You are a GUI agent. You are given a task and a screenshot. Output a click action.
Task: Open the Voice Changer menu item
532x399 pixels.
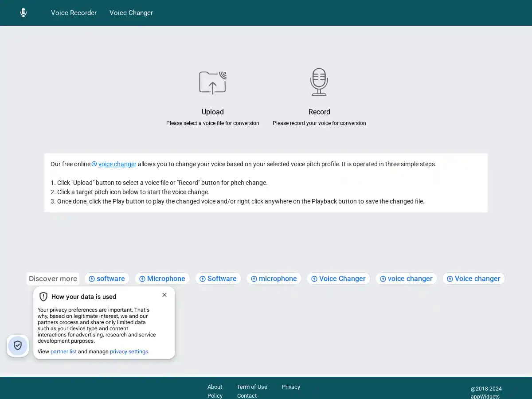131,13
